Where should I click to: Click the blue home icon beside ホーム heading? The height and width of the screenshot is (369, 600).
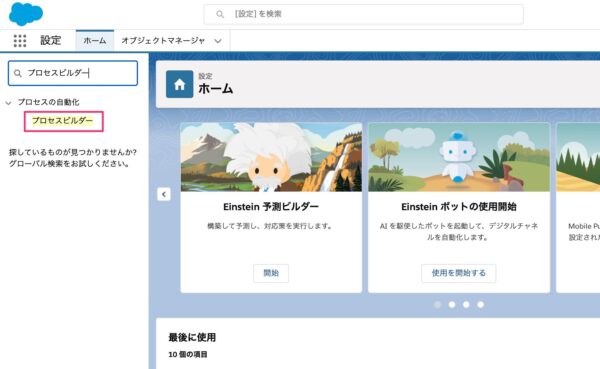(179, 84)
